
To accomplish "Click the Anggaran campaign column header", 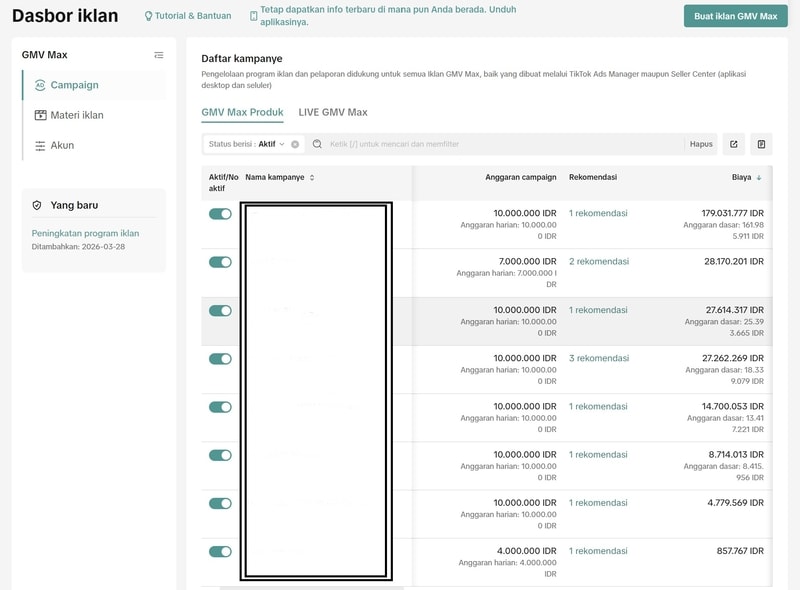I will click(x=520, y=178).
